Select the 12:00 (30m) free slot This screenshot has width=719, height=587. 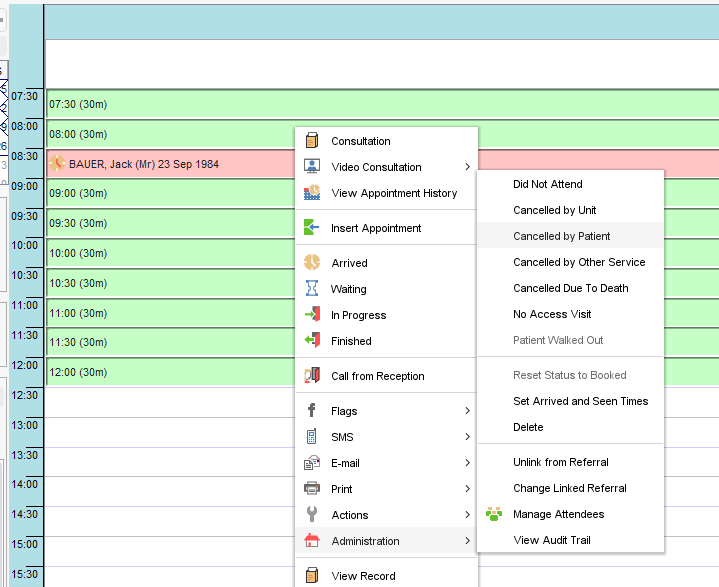point(171,372)
